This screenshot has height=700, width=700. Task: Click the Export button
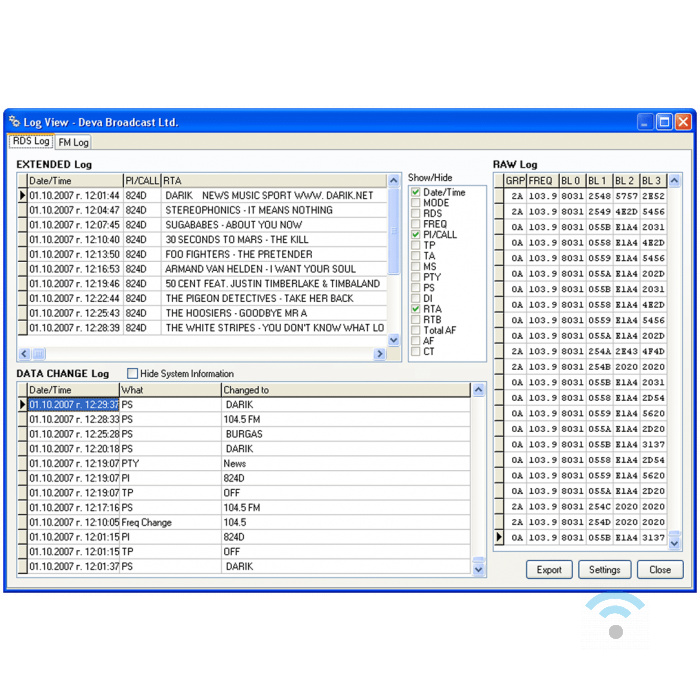click(549, 570)
